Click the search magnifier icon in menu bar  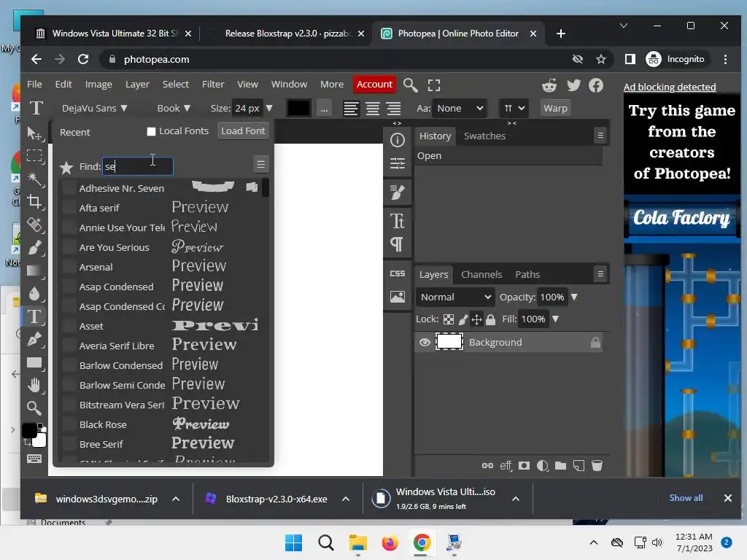click(x=410, y=85)
